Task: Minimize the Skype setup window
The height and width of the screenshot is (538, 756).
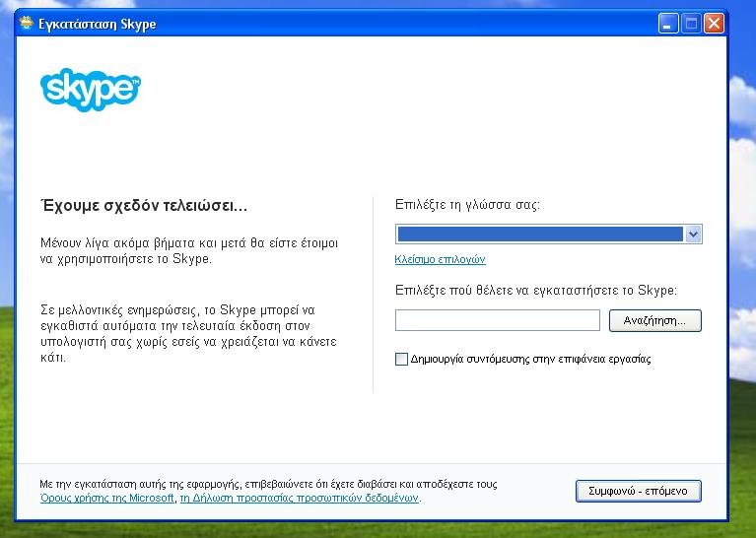Action: [668, 23]
